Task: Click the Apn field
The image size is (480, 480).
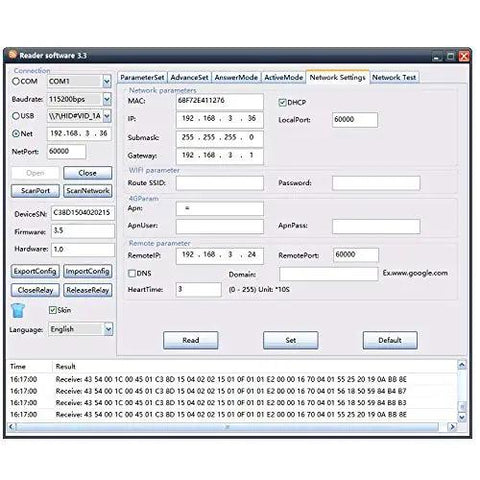Action: coord(220,209)
